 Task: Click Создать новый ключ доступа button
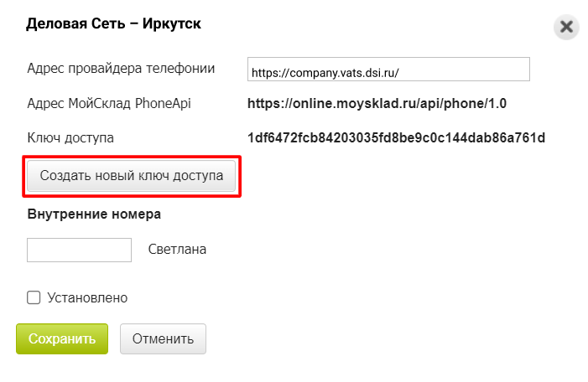click(x=131, y=176)
